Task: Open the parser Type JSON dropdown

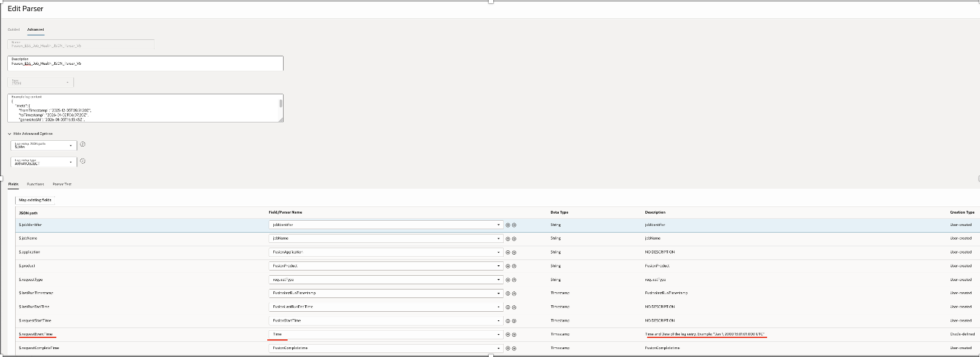Action: (x=41, y=82)
